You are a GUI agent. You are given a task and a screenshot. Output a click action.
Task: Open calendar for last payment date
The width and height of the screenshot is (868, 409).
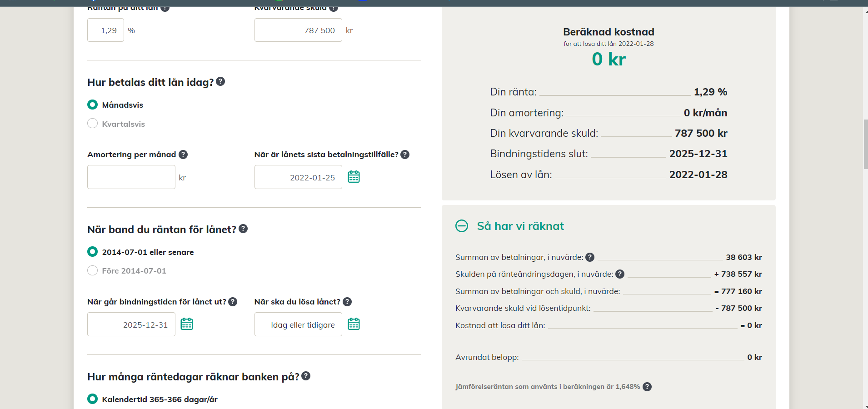pyautogui.click(x=354, y=177)
